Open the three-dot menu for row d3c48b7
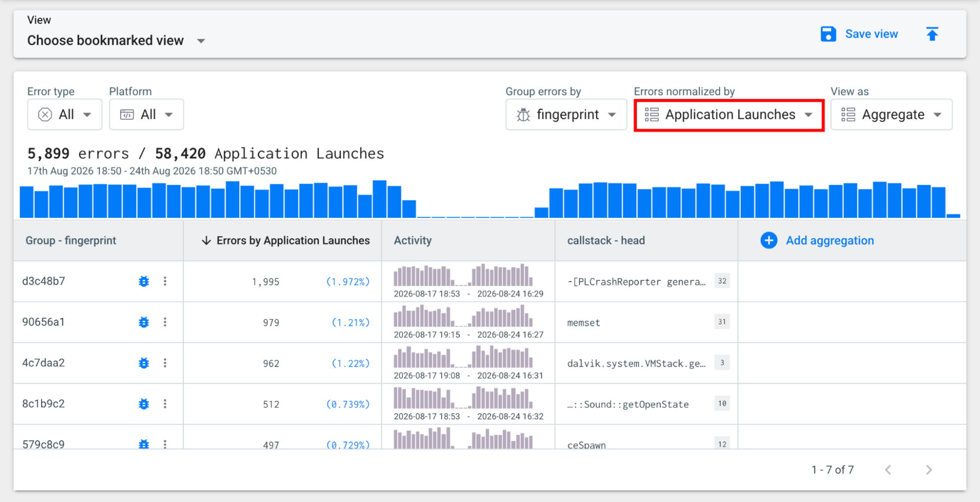This screenshot has height=502, width=980. pos(165,281)
